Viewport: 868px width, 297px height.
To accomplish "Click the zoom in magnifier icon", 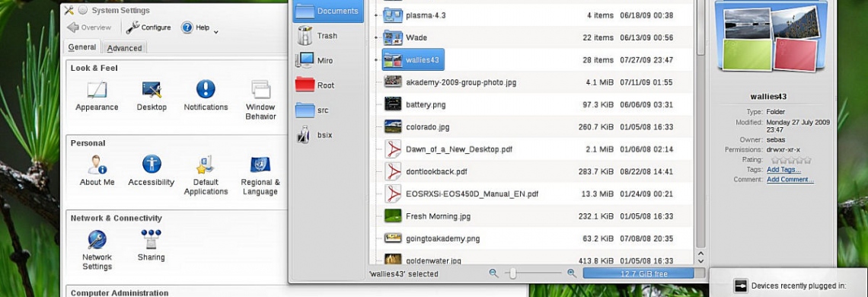I will (x=572, y=273).
